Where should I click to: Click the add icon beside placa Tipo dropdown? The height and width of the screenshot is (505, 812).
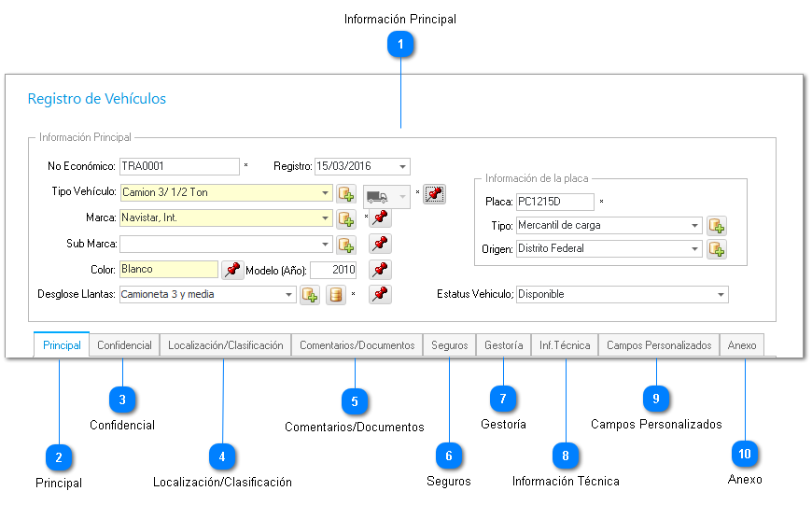(716, 226)
